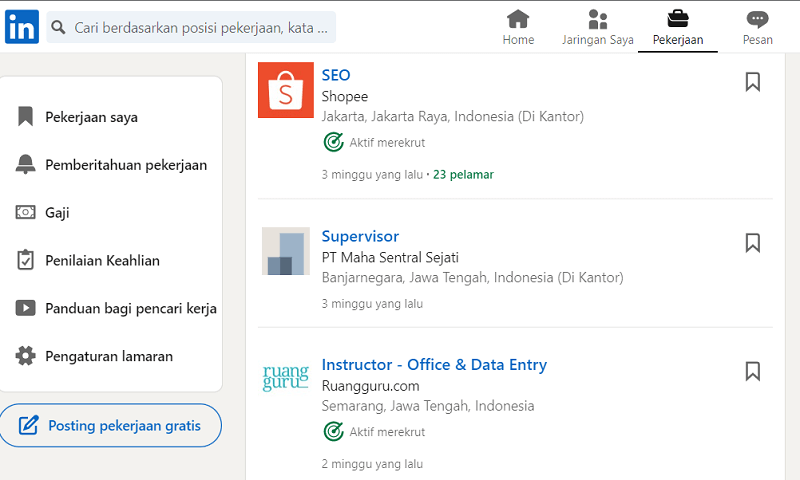Click the Gaji money icon
This screenshot has width=800, height=480.
pyautogui.click(x=26, y=212)
